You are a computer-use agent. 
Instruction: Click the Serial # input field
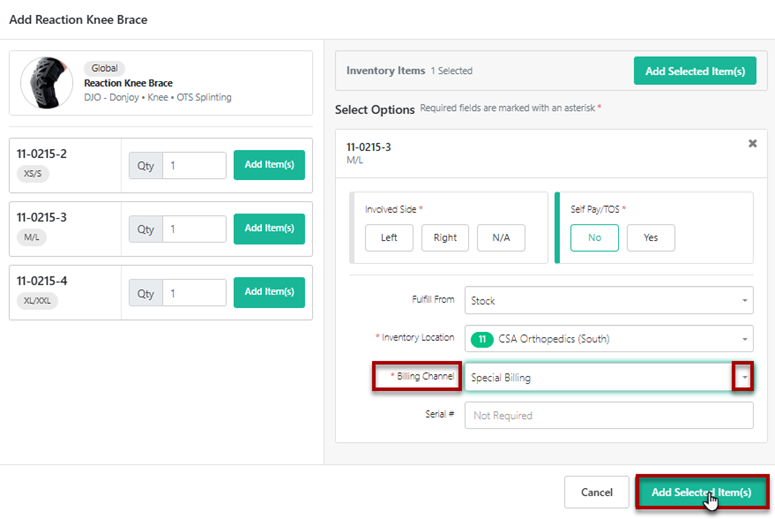[608, 415]
